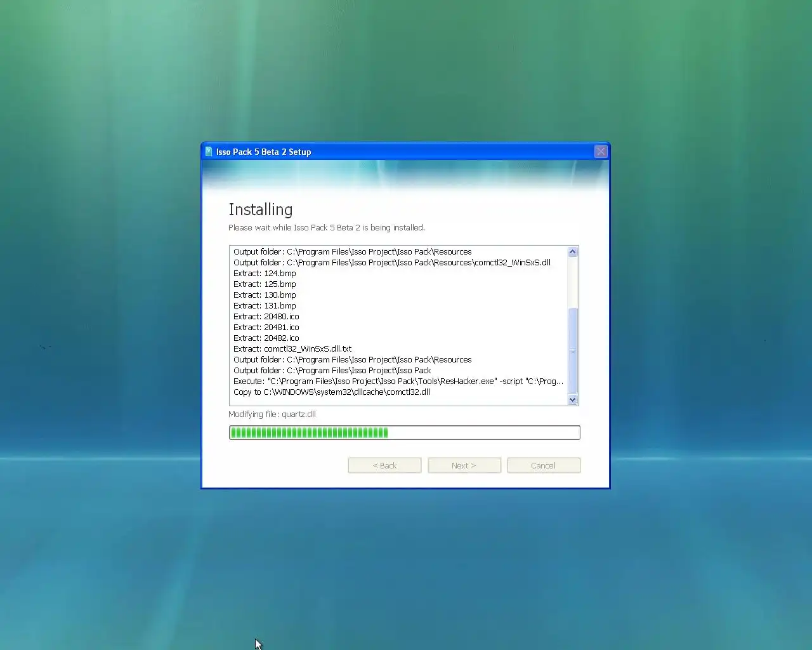
Task: Click the 'Please wait while Isso Pack' subtitle
Action: (x=327, y=228)
